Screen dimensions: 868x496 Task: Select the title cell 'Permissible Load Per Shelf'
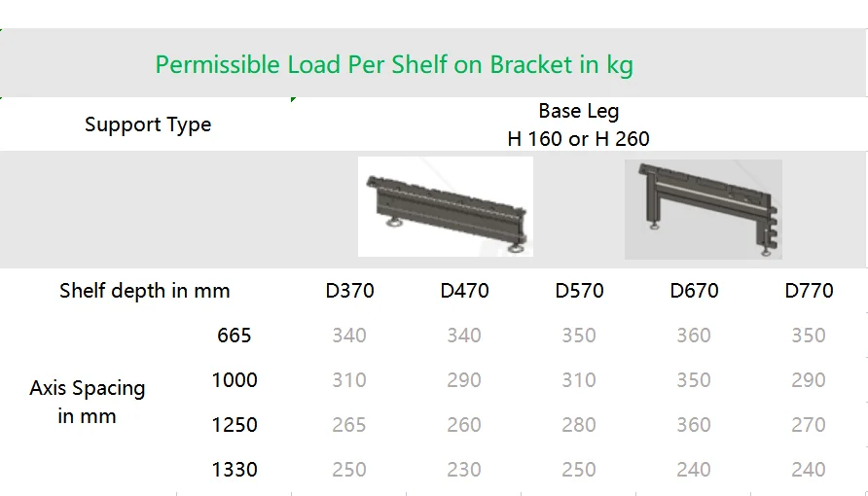coord(394,64)
